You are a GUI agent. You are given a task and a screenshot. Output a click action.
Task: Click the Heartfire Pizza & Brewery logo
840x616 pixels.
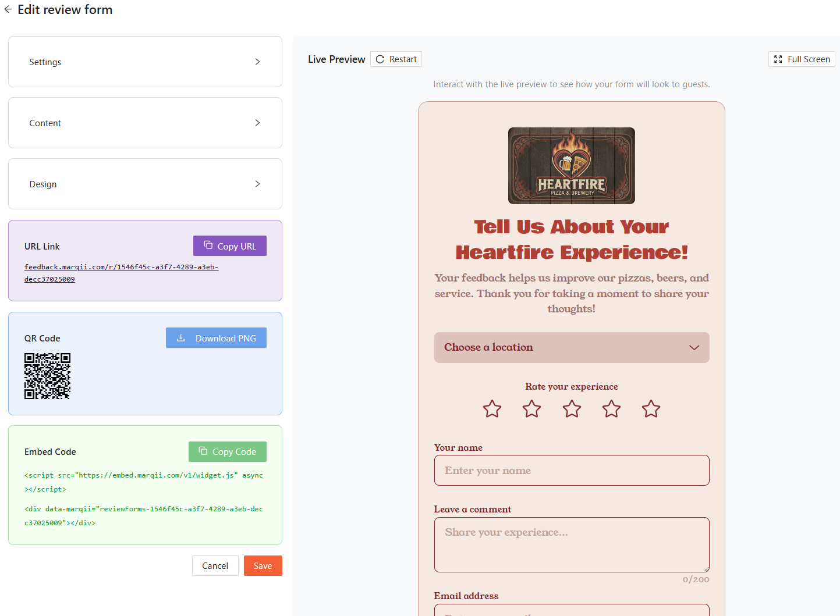(572, 166)
